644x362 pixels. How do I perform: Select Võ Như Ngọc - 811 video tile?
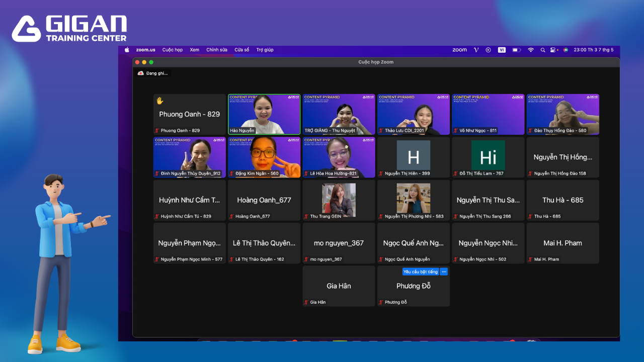point(488,114)
